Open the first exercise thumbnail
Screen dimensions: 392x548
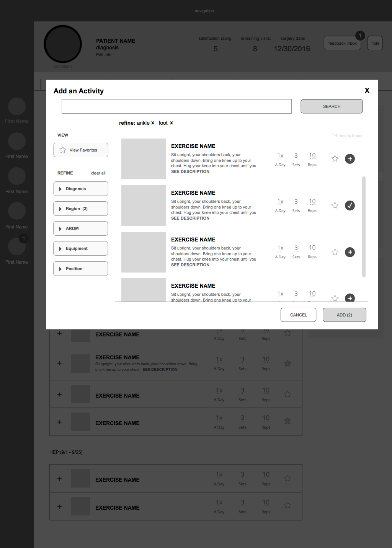tap(144, 159)
